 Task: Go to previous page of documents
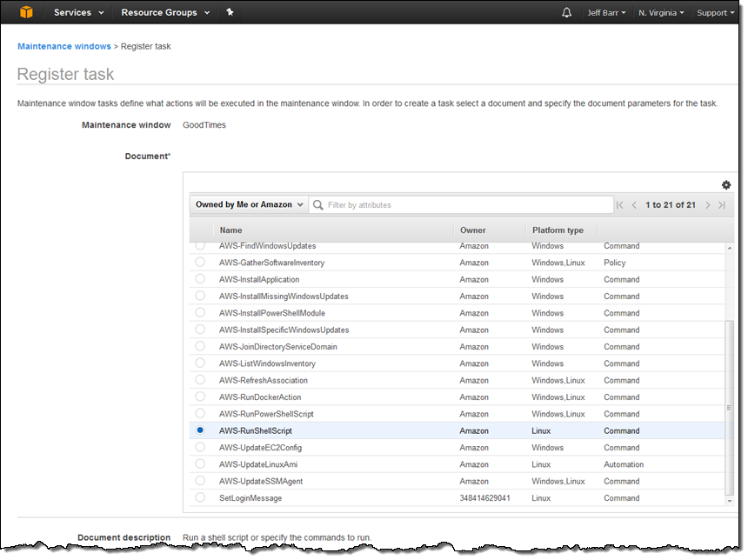click(x=634, y=205)
